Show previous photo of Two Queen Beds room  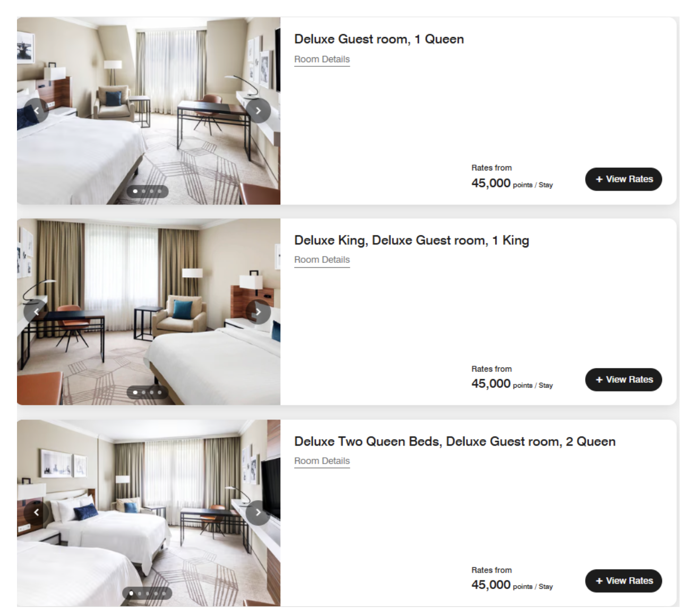tap(36, 512)
